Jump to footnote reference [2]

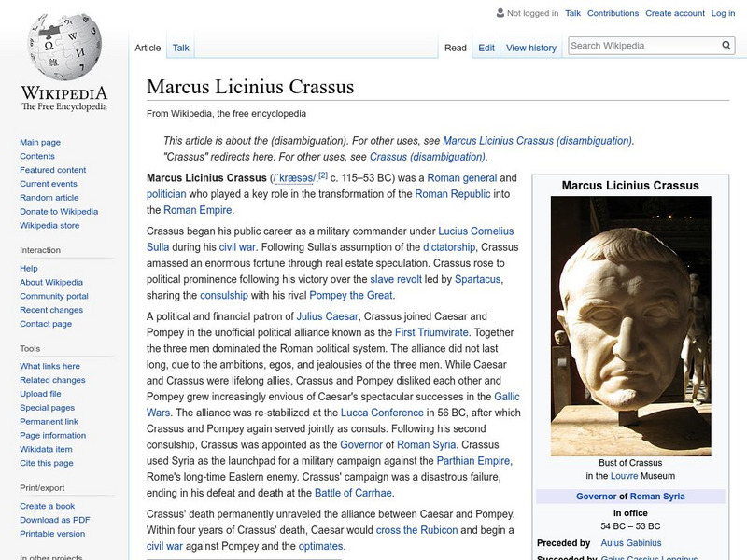tap(323, 175)
